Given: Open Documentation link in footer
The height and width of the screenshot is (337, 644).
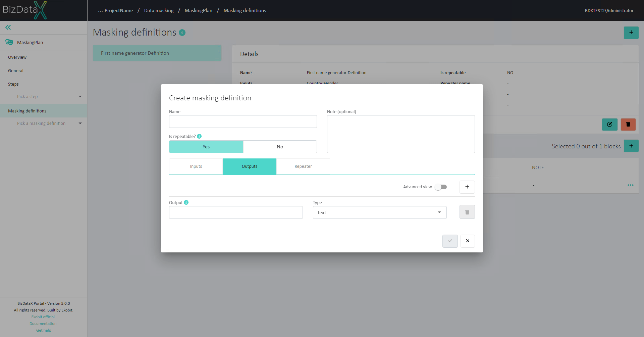Looking at the screenshot, I should [43, 324].
